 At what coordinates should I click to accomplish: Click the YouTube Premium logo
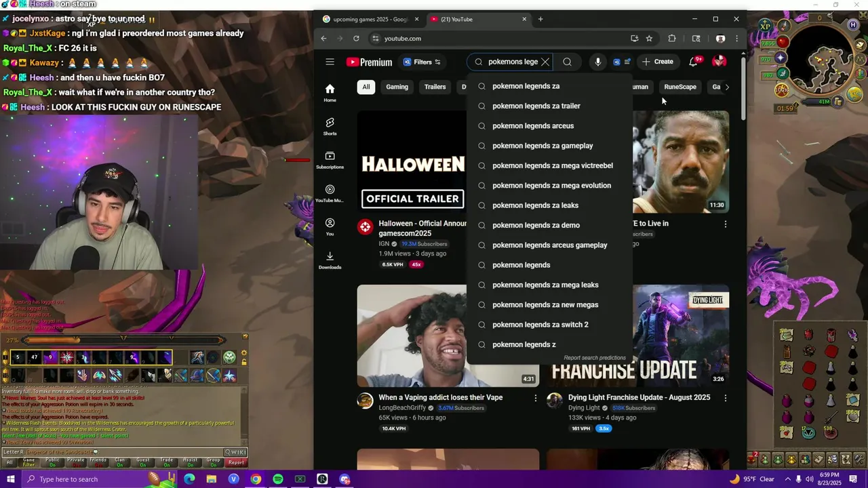pos(369,62)
